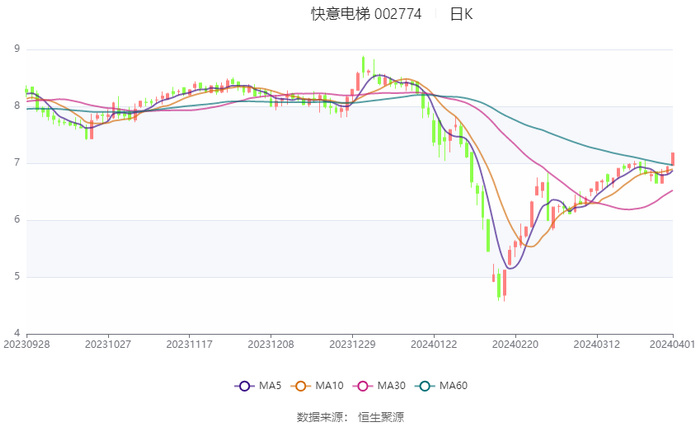700x427 pixels.
Task: Hide the MA10 line via its label
Action: 329,386
